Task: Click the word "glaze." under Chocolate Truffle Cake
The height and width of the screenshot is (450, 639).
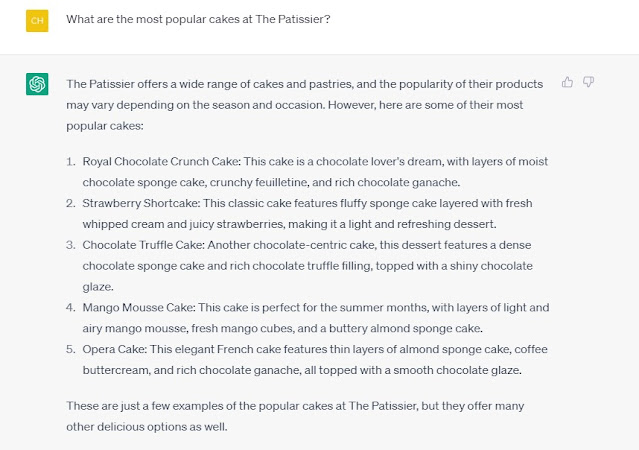Action: coord(98,287)
